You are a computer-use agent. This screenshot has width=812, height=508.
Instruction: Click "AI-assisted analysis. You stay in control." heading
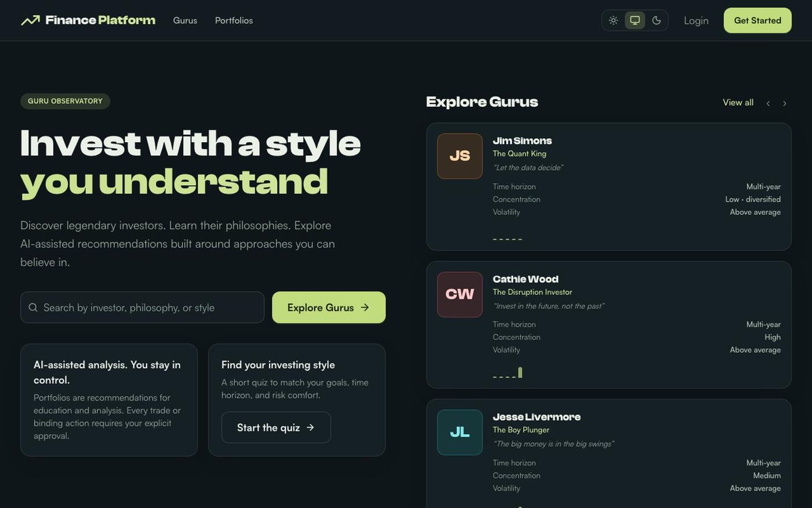[x=107, y=372]
